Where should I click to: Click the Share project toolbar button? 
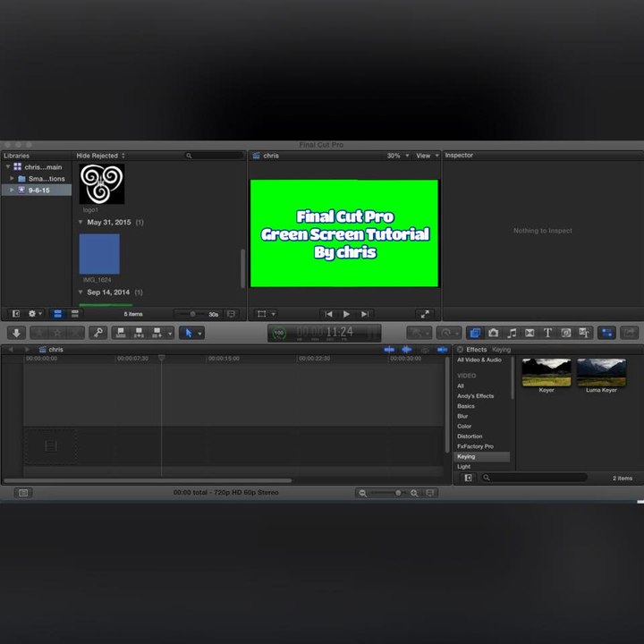[x=629, y=333]
